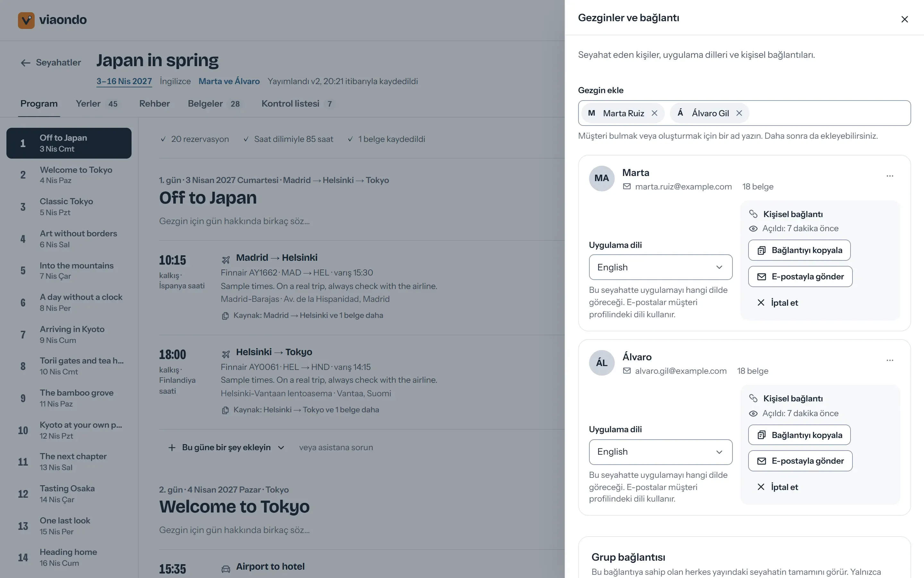Open Álvaro's Uygulama dili dropdown
Screen dimensions: 924x578
(x=661, y=452)
